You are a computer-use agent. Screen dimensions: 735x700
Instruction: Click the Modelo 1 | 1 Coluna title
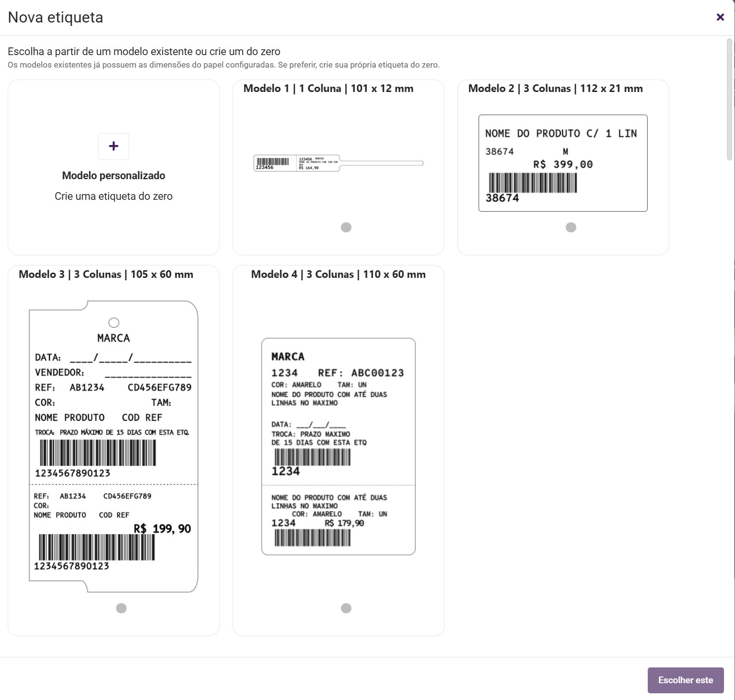328,88
